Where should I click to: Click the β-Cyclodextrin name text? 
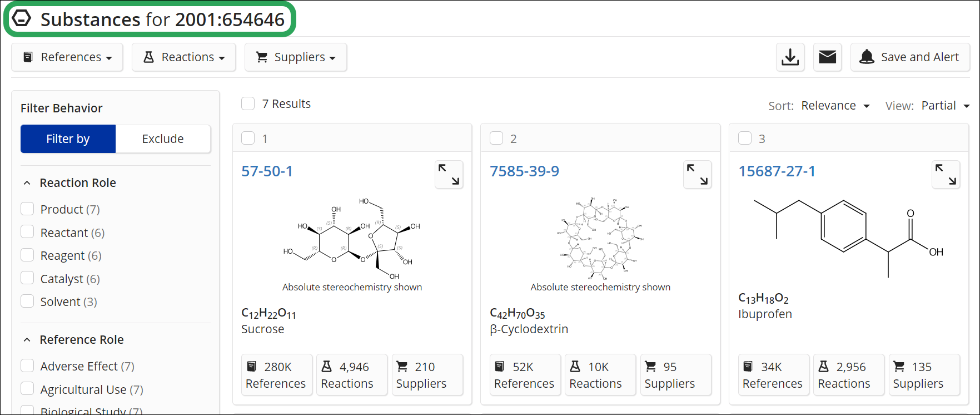(x=529, y=329)
